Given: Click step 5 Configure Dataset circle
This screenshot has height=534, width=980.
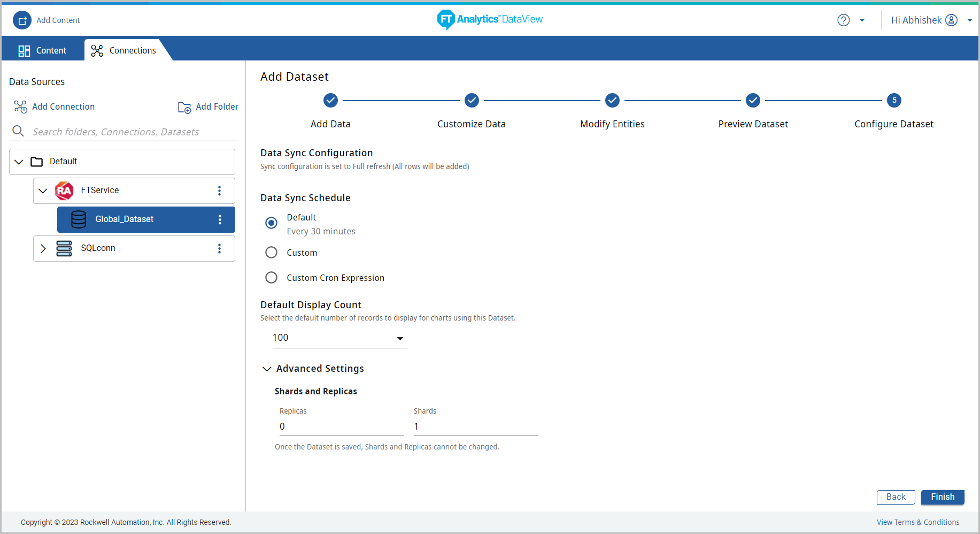Looking at the screenshot, I should [894, 100].
